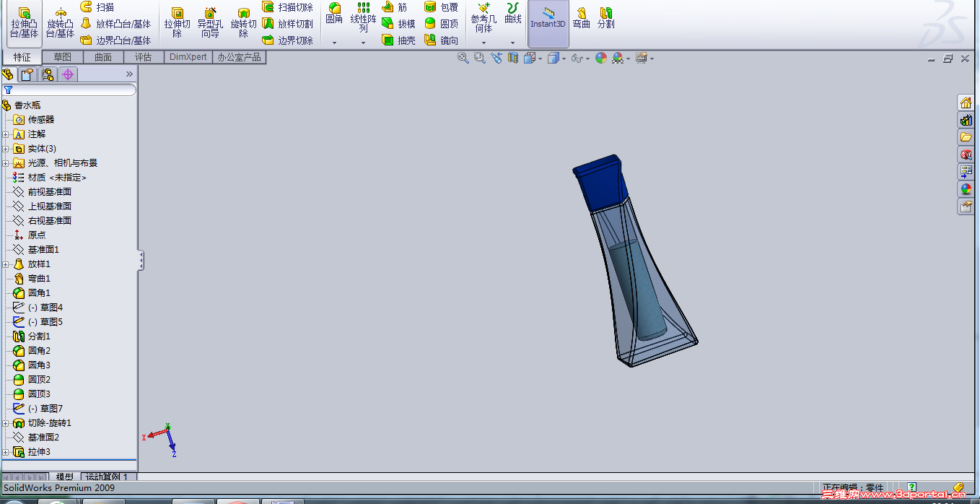Viewport: 980px width, 504px height.
Task: Expand the 切除-旋转1 feature
Action: click(6, 423)
